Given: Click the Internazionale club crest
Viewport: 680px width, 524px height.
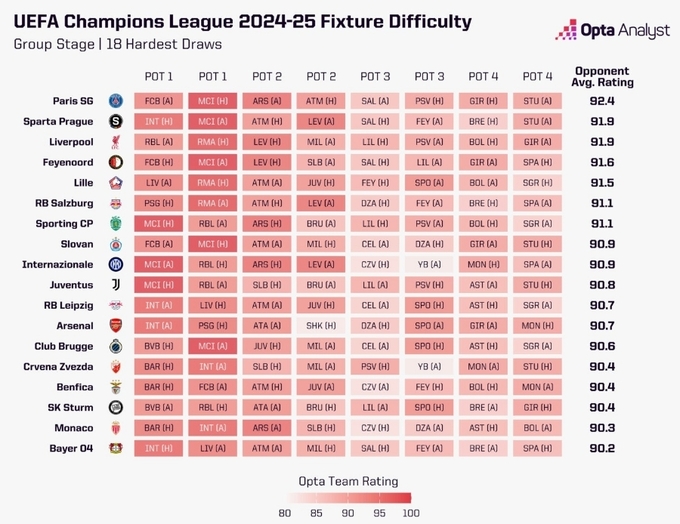Looking at the screenshot, I should point(116,264).
